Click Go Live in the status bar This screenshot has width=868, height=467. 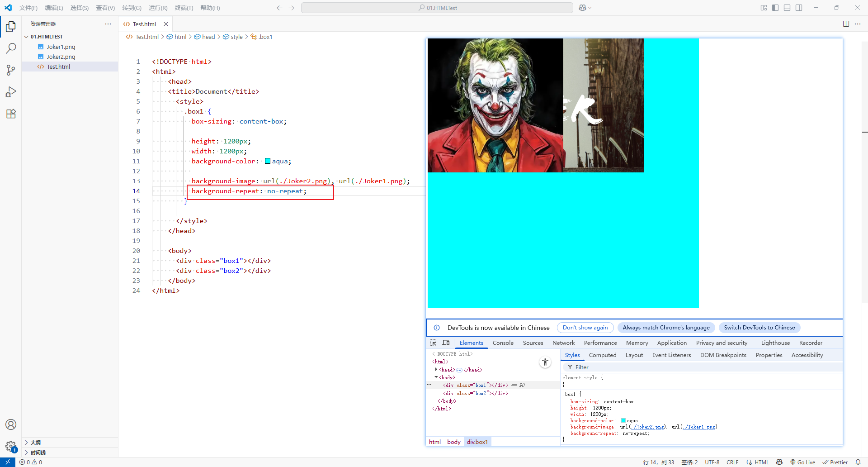pos(802,462)
